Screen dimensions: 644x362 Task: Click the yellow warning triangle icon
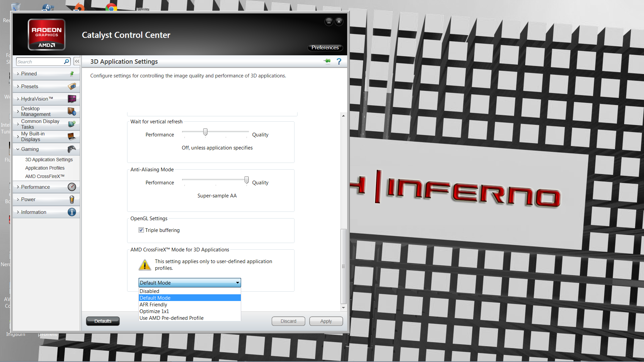point(145,265)
